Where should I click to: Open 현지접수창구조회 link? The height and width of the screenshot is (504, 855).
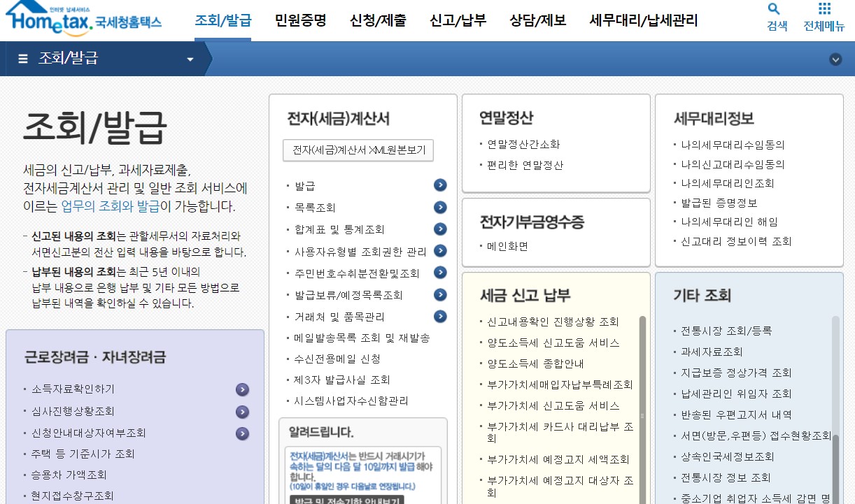tap(73, 496)
